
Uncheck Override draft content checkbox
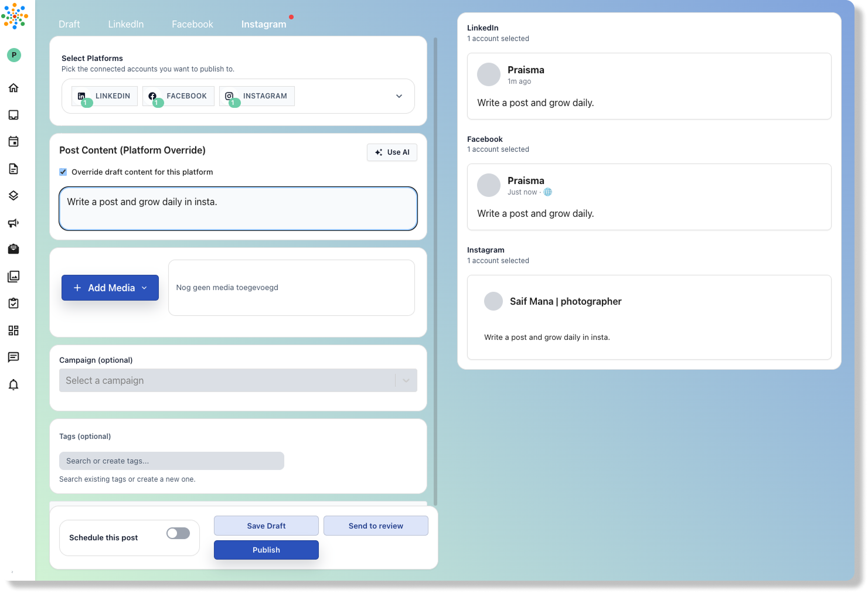tap(63, 172)
